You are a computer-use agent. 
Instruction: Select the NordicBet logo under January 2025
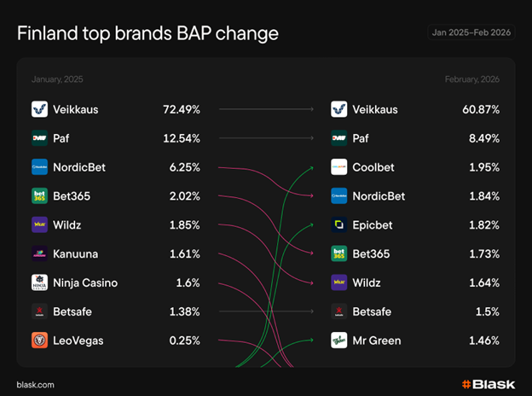39,166
